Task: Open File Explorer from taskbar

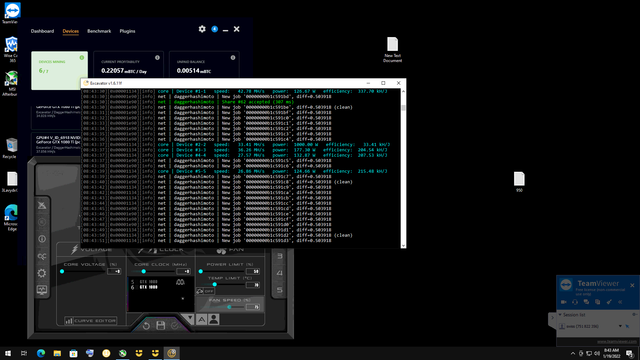Action: tap(57, 353)
